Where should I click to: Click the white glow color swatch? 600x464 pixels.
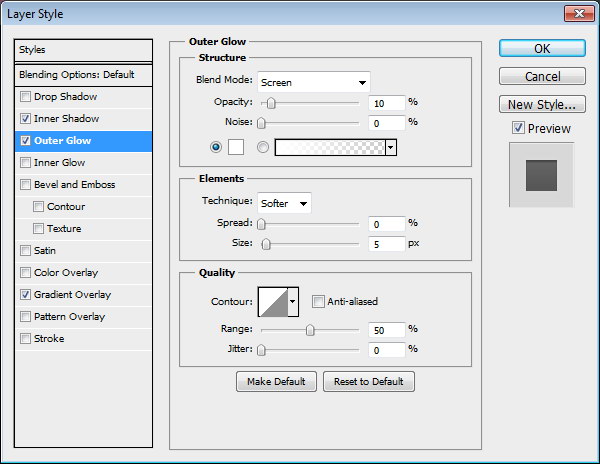click(x=236, y=147)
